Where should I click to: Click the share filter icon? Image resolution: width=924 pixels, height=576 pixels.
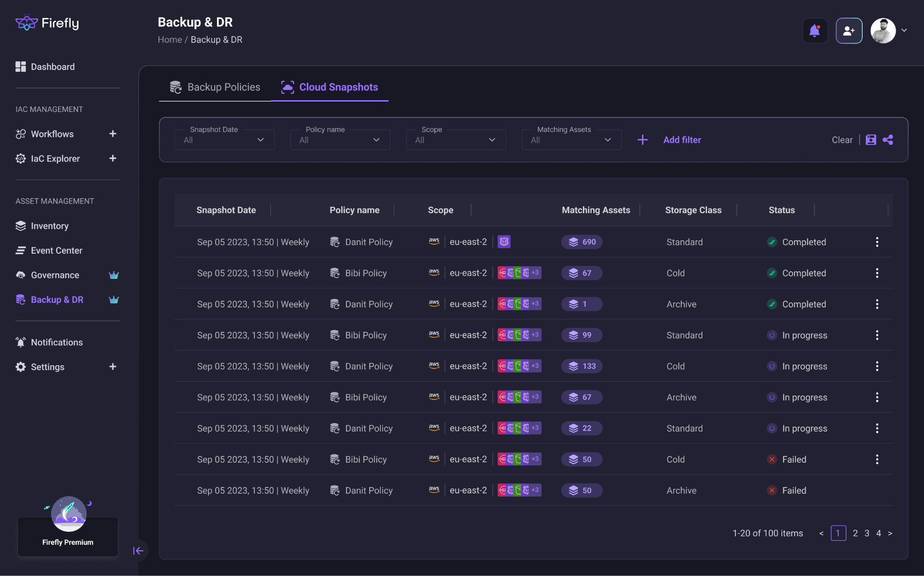coord(887,140)
